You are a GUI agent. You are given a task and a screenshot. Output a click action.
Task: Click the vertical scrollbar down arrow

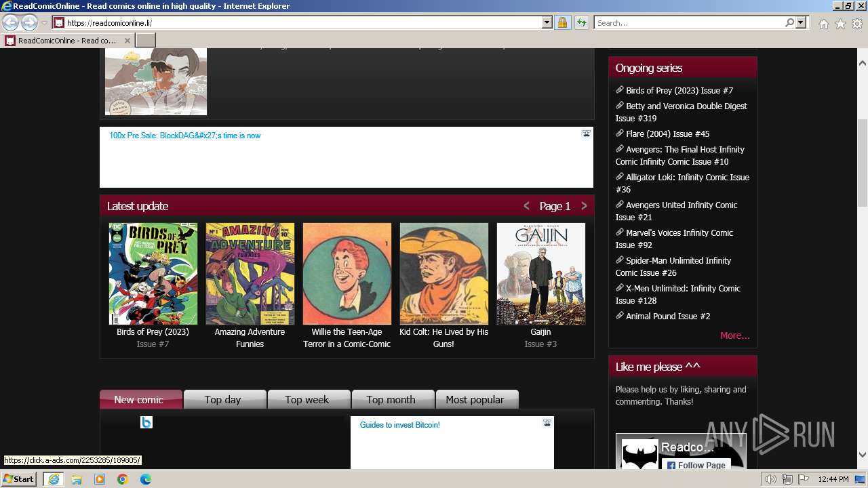pyautogui.click(x=862, y=454)
